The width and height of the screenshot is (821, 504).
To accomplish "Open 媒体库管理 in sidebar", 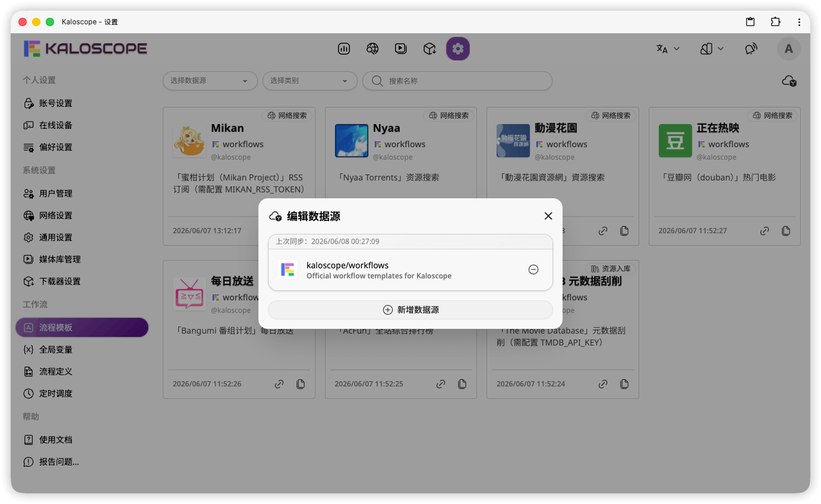I will [82, 259].
